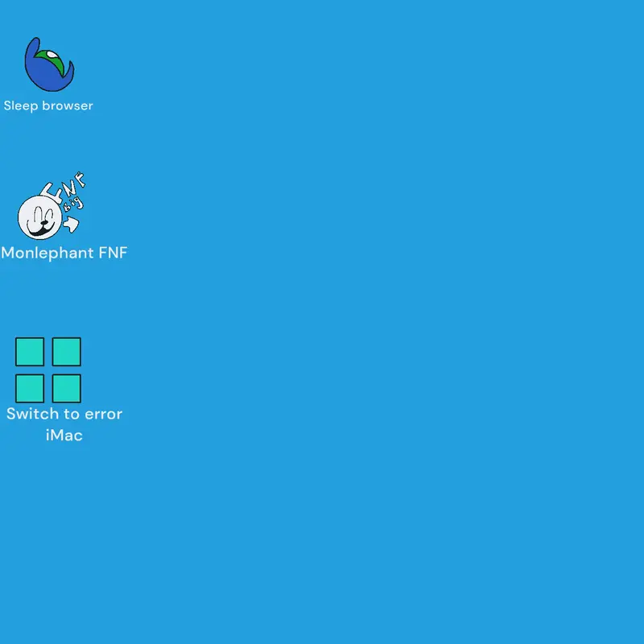Click the four-squares Switch to error iMac icon
The width and height of the screenshot is (644, 644).
(x=48, y=370)
